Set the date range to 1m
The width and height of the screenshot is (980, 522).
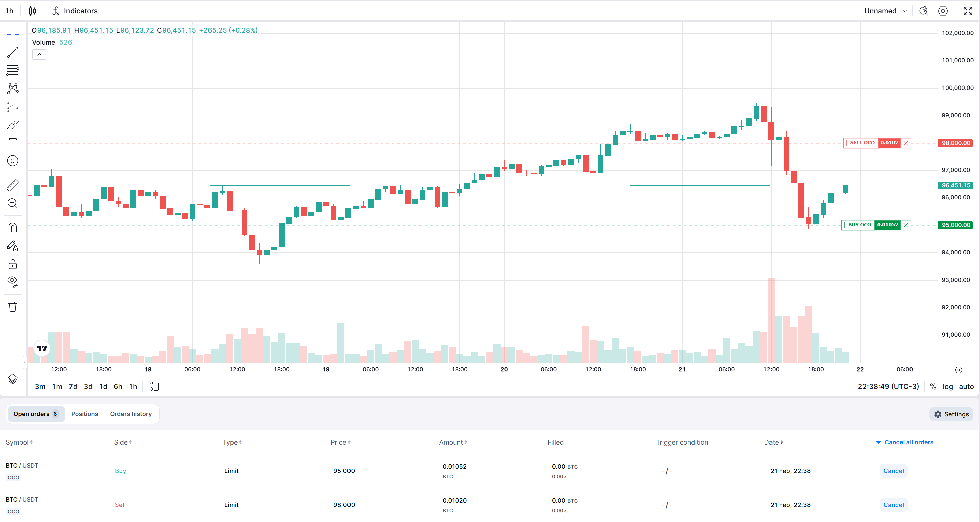point(57,387)
